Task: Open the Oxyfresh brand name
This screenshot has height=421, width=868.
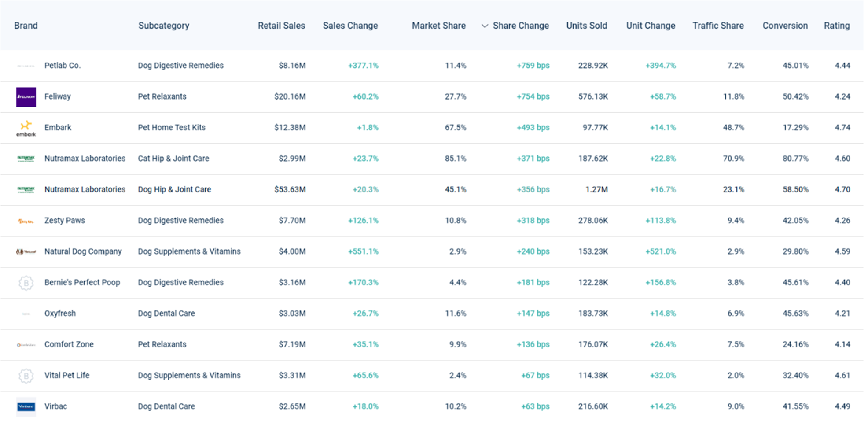Action: (60, 314)
